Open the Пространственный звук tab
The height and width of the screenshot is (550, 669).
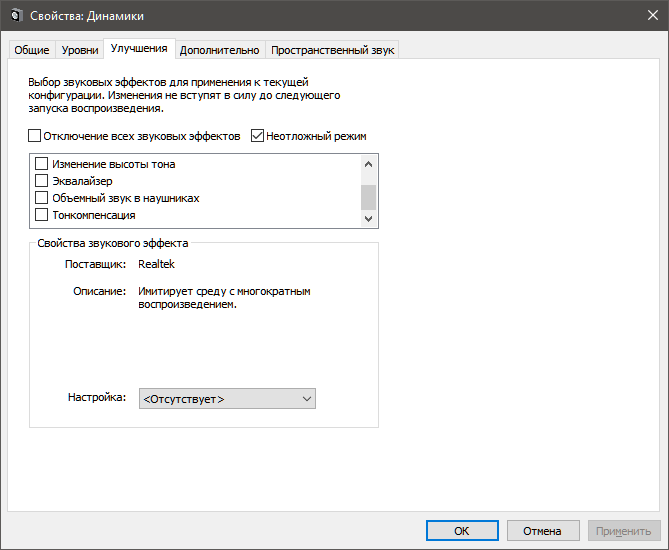tap(332, 50)
